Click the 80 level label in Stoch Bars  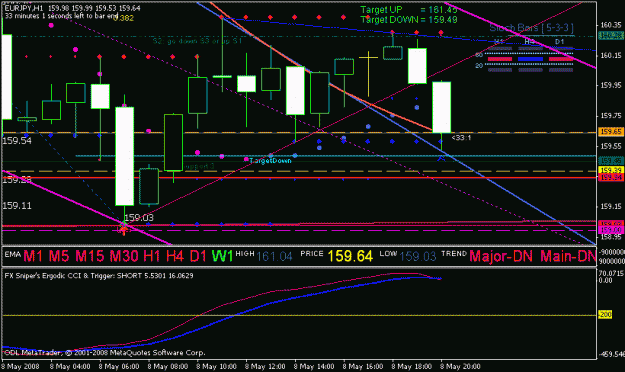479,55
